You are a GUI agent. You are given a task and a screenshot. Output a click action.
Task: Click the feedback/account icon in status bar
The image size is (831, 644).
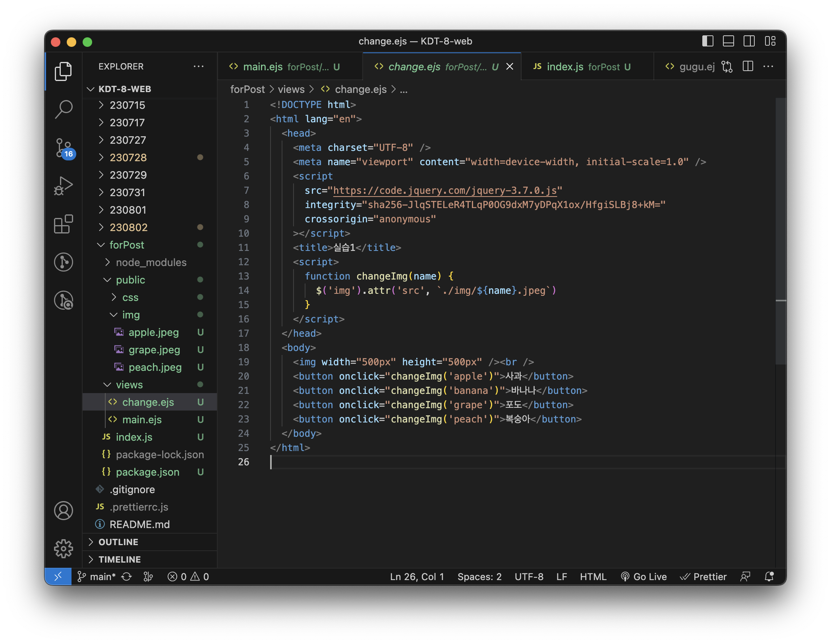tap(745, 577)
